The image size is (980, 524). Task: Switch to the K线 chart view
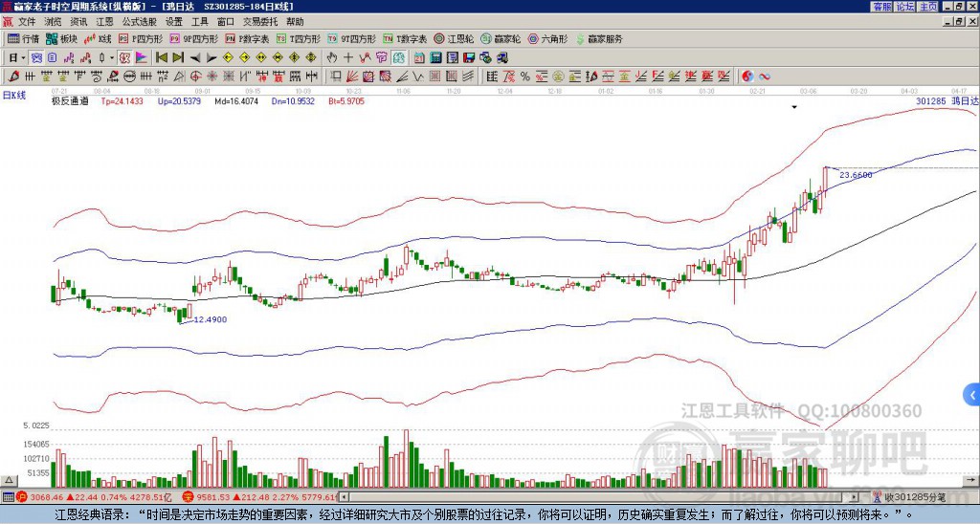coord(97,38)
